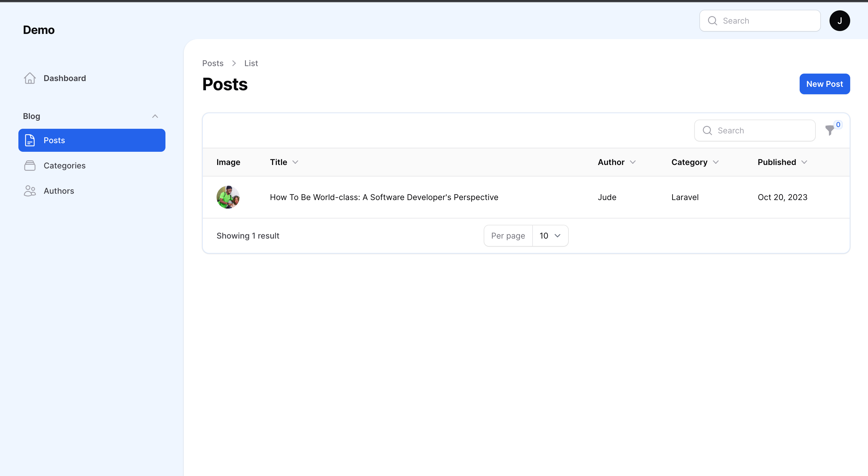
Task: Click the magnifier icon in table search
Action: coord(707,130)
